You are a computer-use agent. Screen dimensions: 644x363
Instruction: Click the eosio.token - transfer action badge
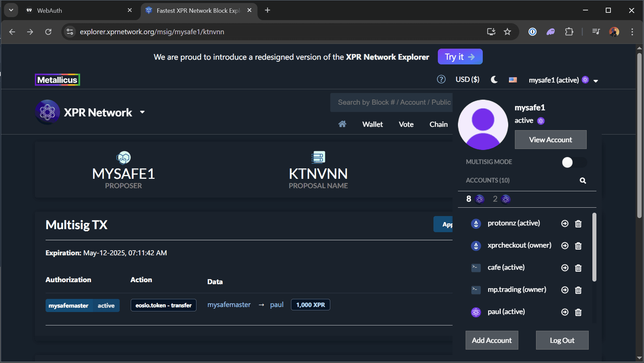pyautogui.click(x=164, y=305)
